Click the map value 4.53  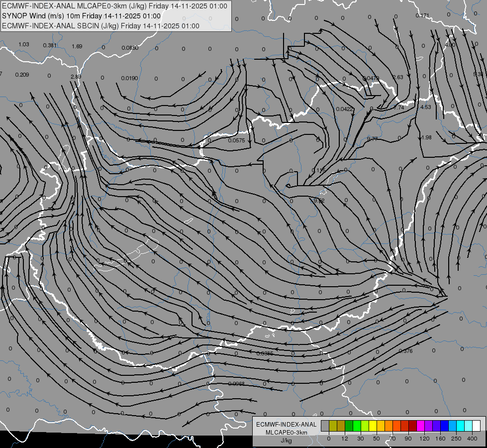[425, 107]
